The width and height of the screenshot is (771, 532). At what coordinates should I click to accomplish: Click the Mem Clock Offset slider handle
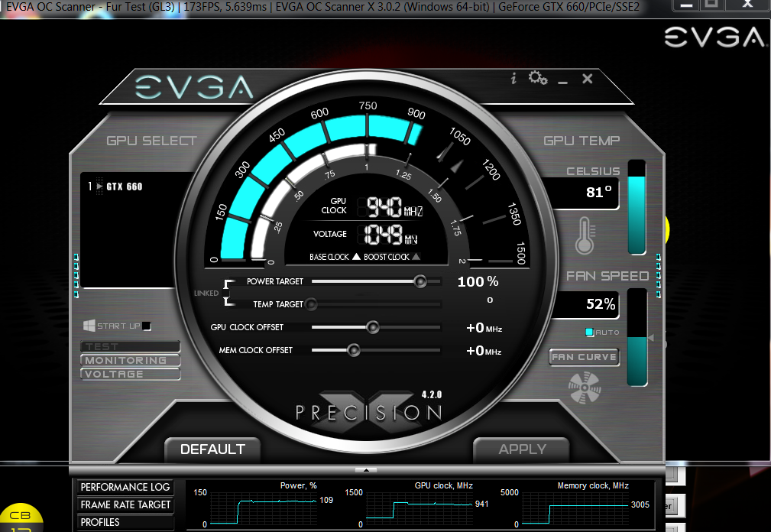pyautogui.click(x=353, y=350)
